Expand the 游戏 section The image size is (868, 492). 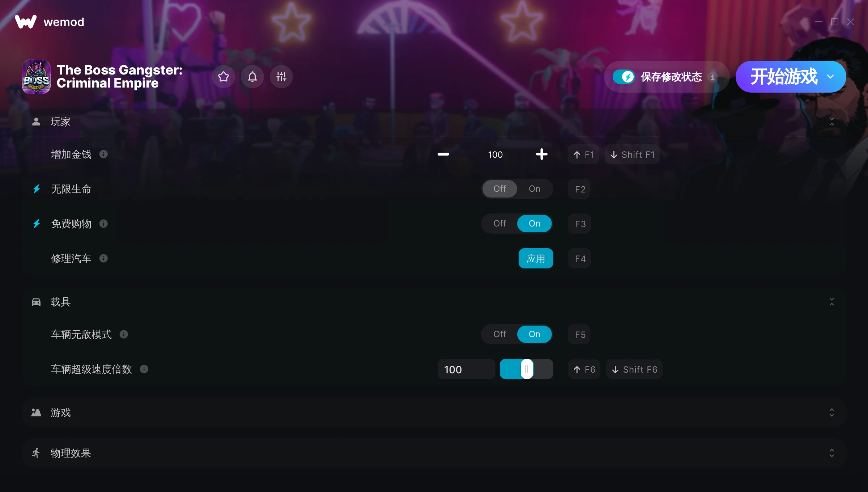(x=831, y=412)
